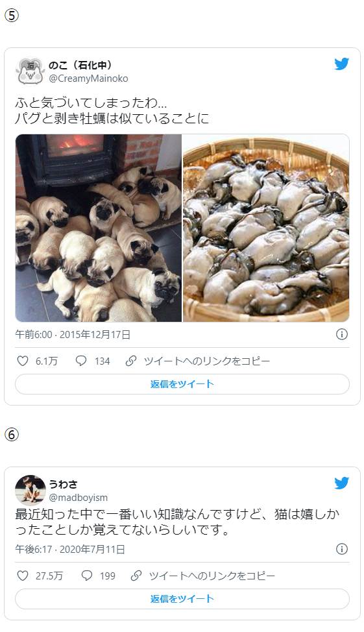364x632 pixels.
Task: Open timestamp 午前6:00 · 2015年12月17日
Action: 73,335
